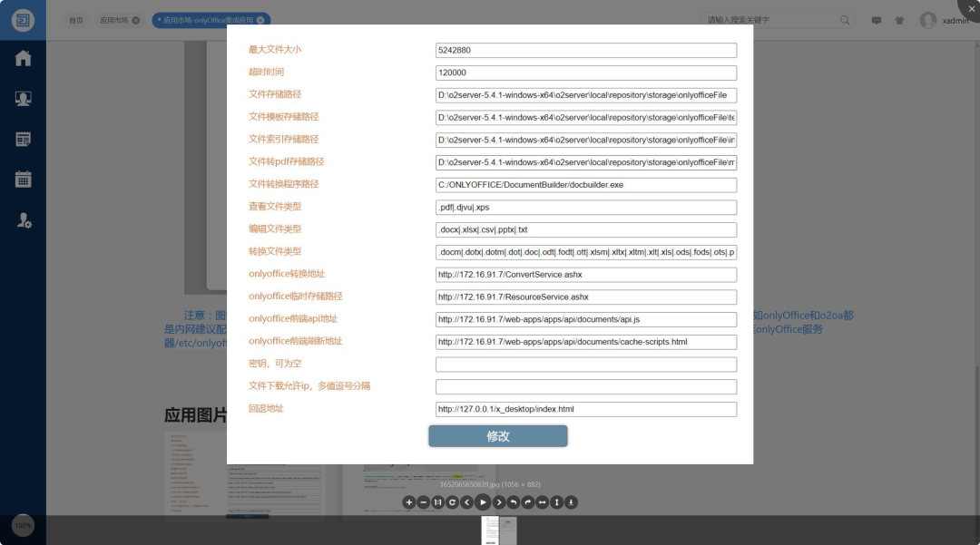The height and width of the screenshot is (545, 980).
Task: Click the 文件存储路径 field
Action: [585, 95]
